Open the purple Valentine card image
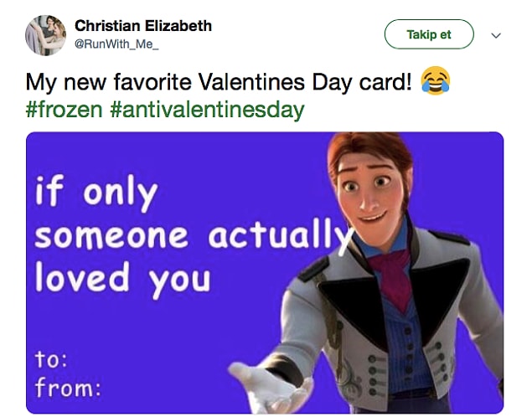 pyautogui.click(x=265, y=273)
